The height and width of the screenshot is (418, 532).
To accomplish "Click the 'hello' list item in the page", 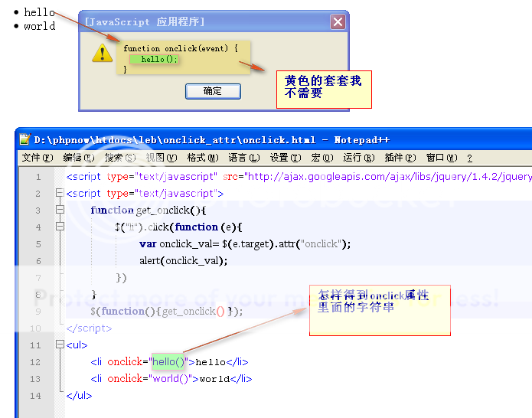I will pos(39,12).
